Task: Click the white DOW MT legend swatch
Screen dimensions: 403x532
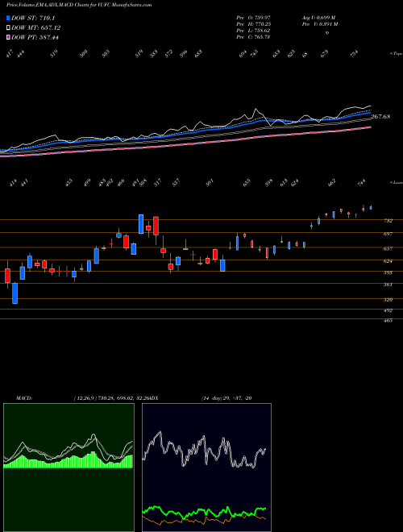Action: click(9, 28)
